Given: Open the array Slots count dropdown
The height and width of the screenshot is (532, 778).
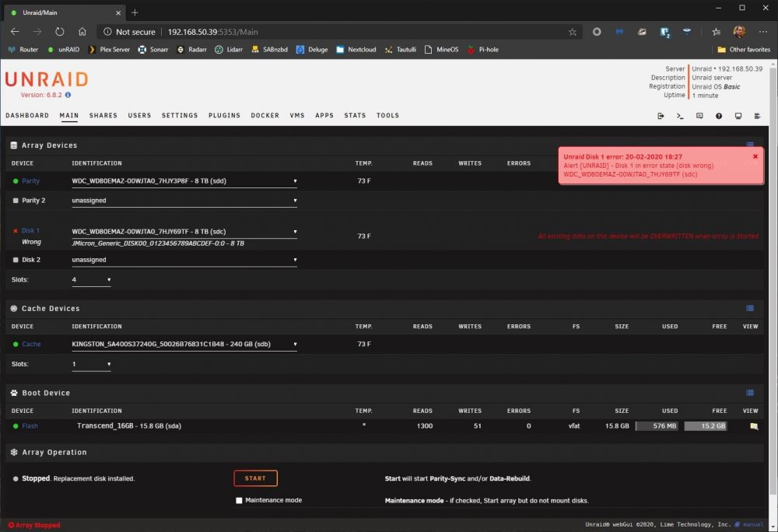Looking at the screenshot, I should pyautogui.click(x=91, y=280).
